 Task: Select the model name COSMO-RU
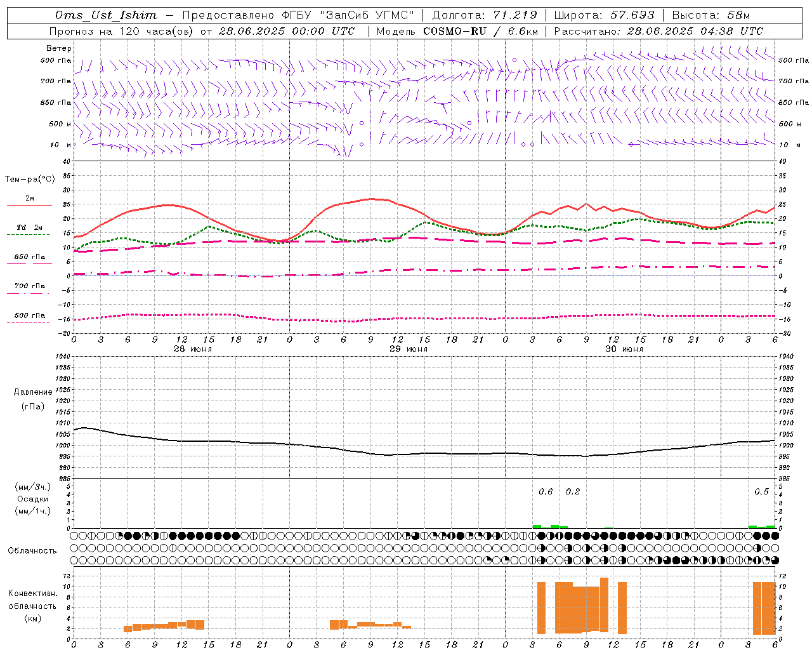(x=455, y=31)
